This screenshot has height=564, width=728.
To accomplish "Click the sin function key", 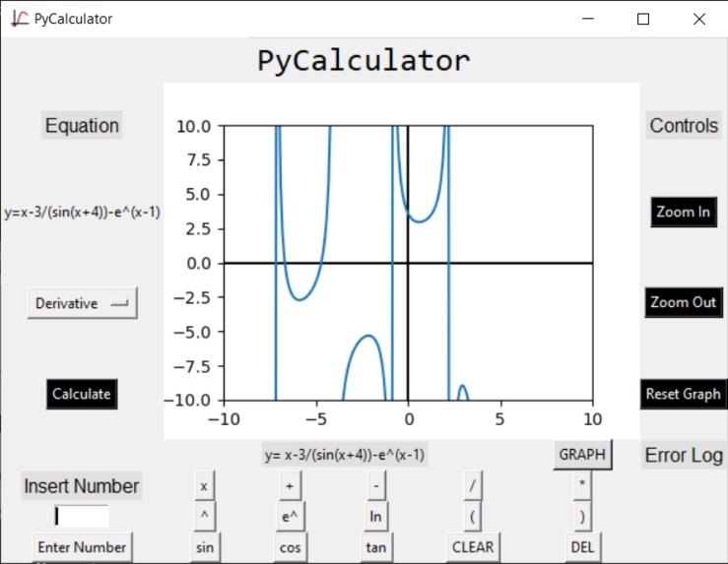I will 205,547.
